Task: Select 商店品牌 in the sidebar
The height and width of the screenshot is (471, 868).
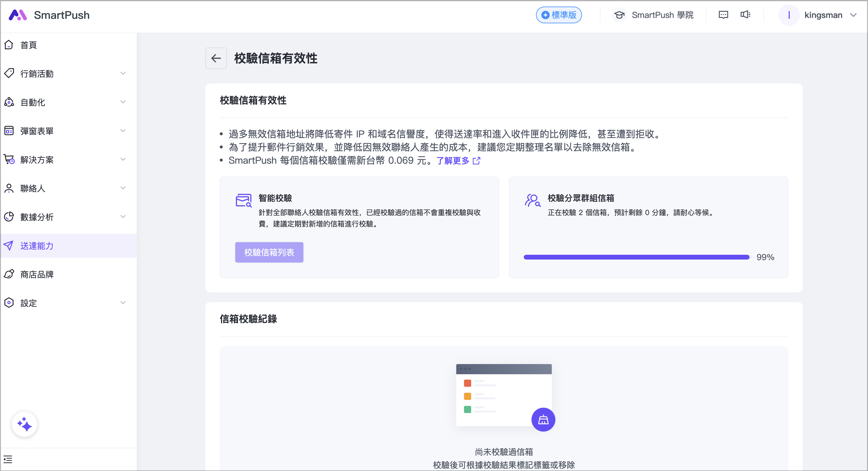Action: click(x=37, y=274)
